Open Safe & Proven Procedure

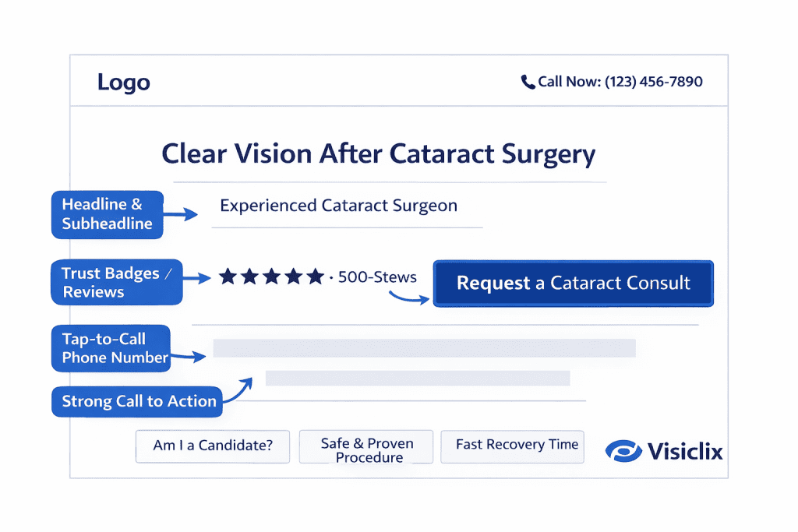click(x=367, y=449)
